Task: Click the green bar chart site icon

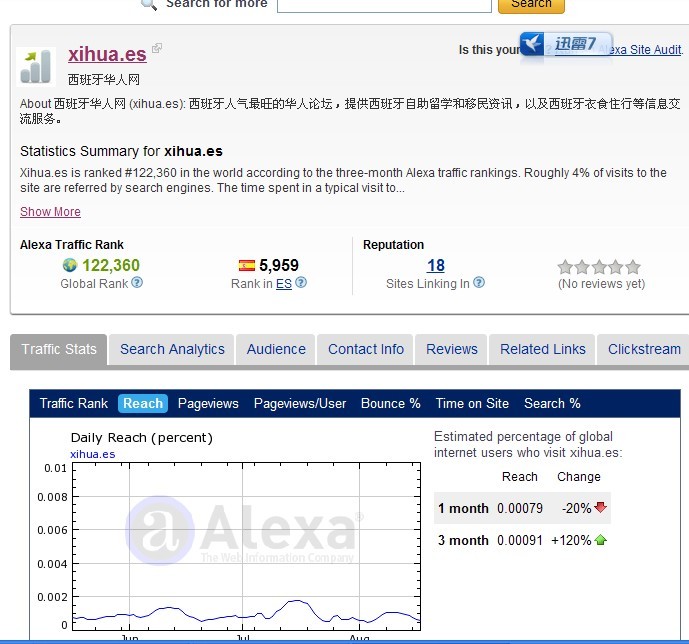Action: 36,66
